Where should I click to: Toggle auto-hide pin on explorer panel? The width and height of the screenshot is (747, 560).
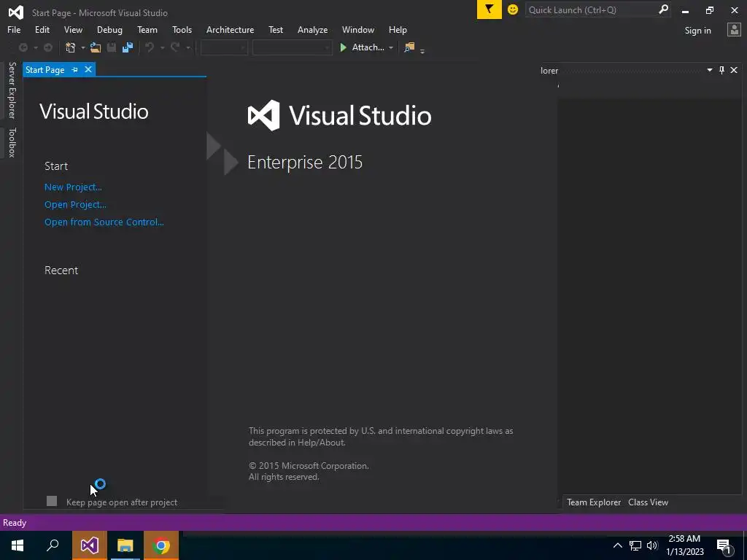(x=721, y=70)
